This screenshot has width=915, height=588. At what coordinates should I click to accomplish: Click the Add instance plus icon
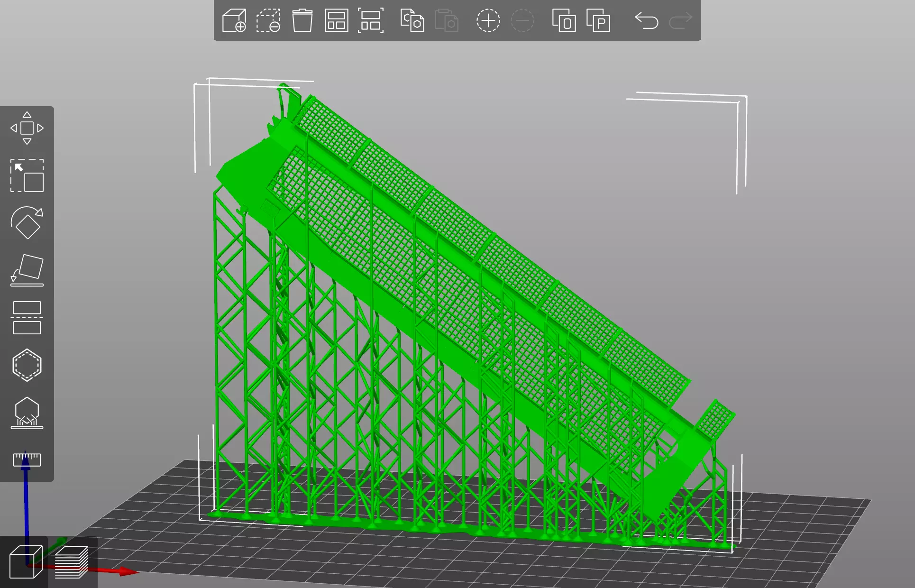488,21
